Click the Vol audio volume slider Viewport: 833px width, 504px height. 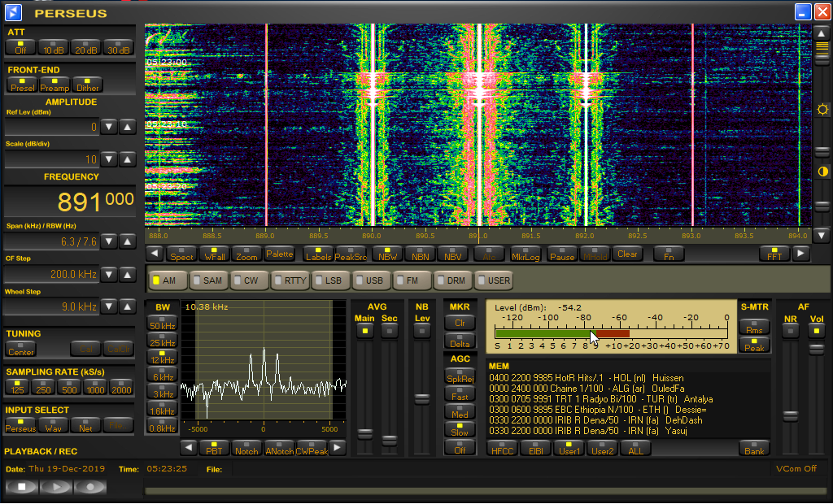tap(815, 350)
